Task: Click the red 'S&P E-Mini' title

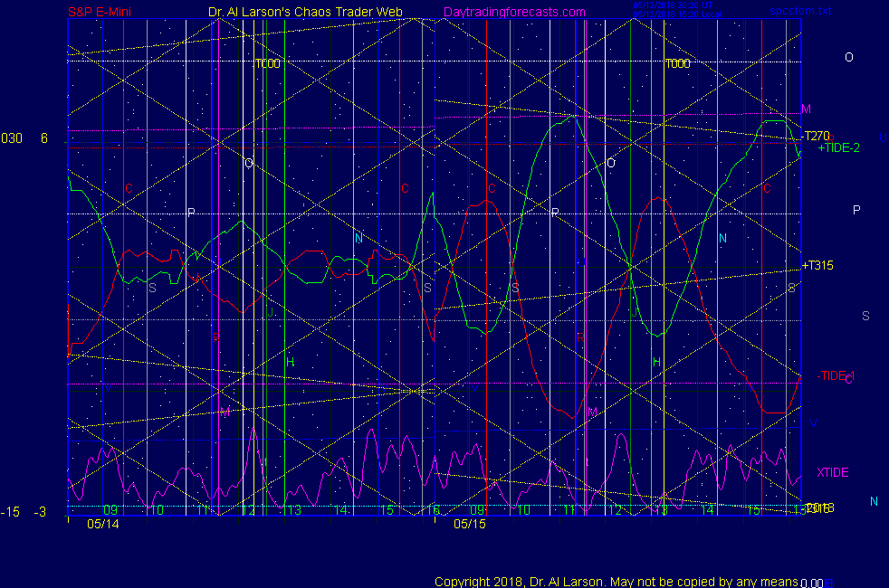Action: [x=100, y=12]
